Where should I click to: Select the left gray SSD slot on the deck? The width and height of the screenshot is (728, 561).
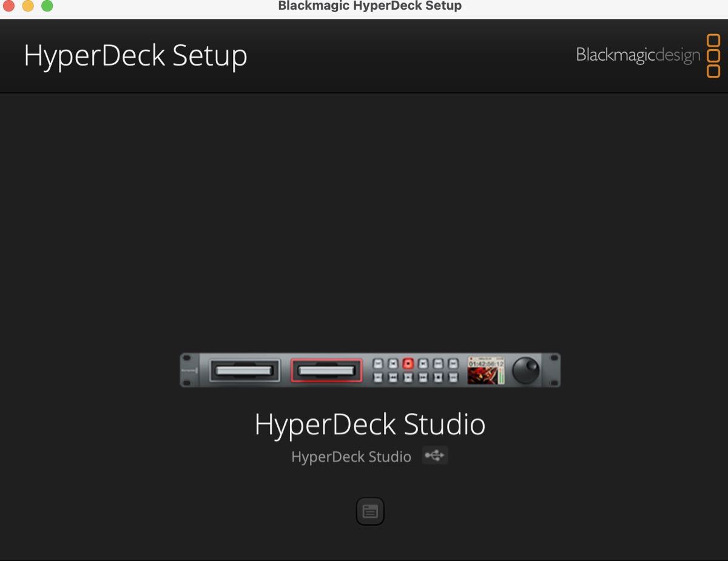(245, 370)
